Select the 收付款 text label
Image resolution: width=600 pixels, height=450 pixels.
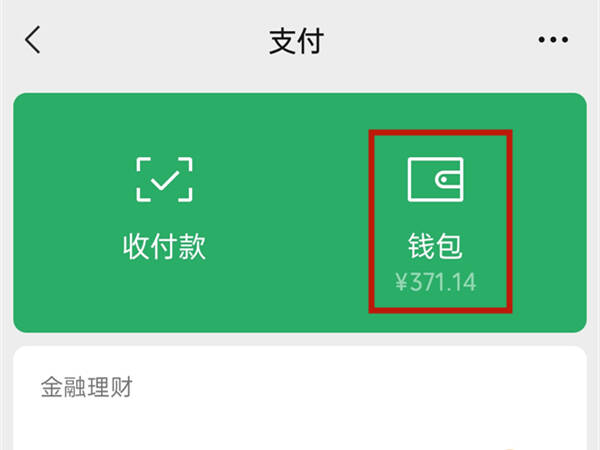(x=165, y=247)
